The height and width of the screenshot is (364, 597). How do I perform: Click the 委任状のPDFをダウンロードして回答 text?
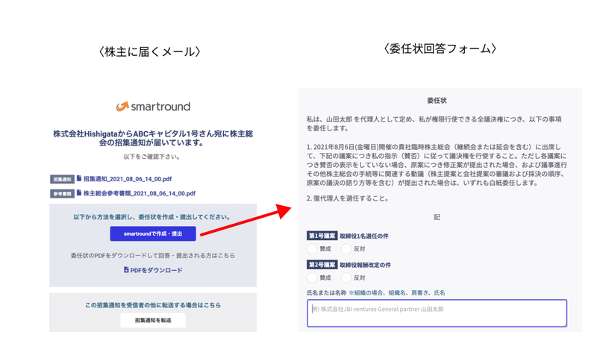click(x=153, y=255)
